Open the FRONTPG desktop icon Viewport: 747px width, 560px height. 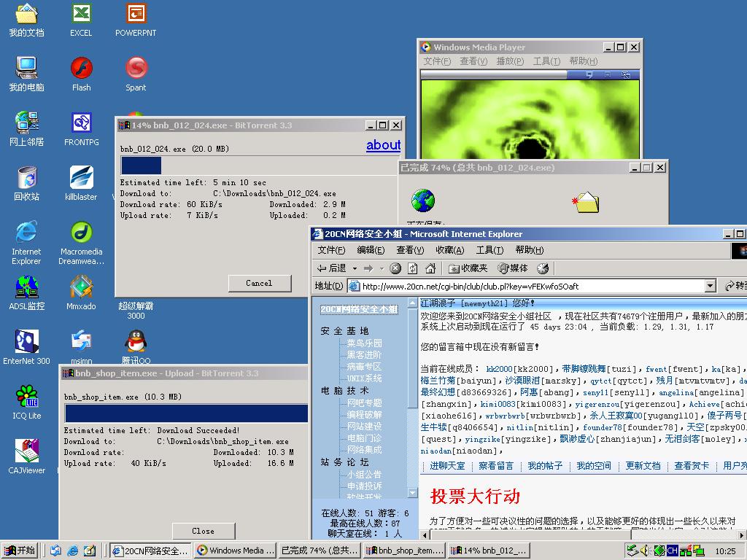(x=82, y=128)
